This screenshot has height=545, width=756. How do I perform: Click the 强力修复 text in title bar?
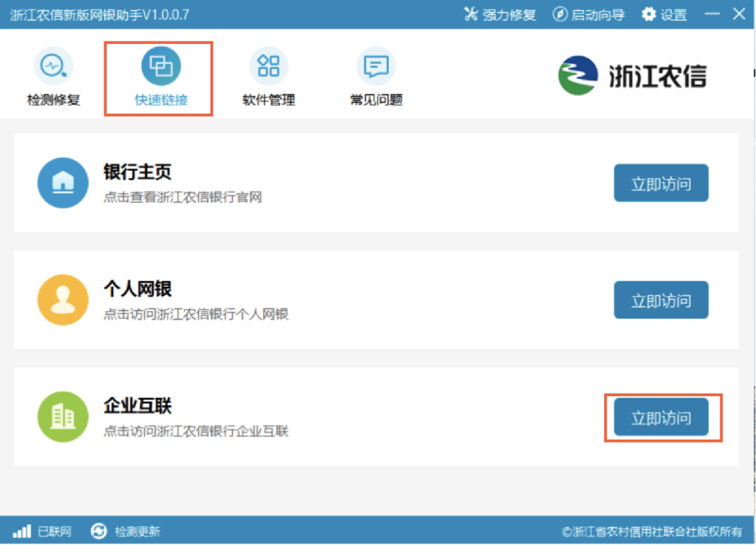(x=509, y=15)
